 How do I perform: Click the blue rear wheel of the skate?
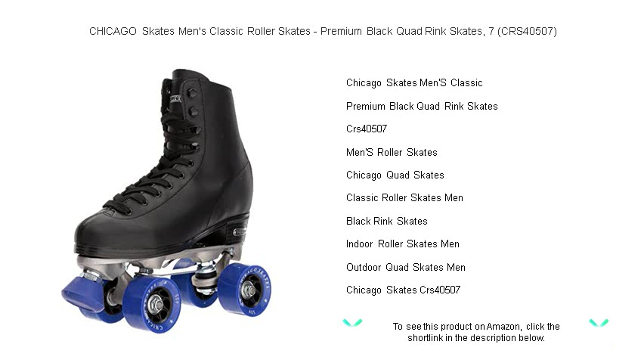tap(245, 290)
